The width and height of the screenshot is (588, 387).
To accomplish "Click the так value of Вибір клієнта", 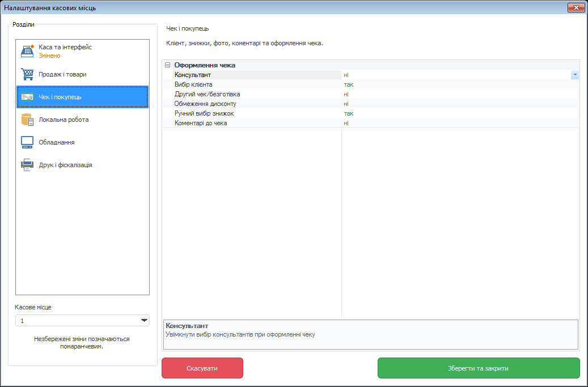I will coord(349,84).
